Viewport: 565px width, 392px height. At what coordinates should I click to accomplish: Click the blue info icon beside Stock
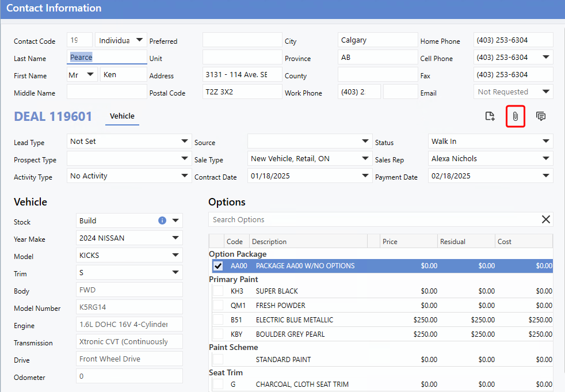162,220
